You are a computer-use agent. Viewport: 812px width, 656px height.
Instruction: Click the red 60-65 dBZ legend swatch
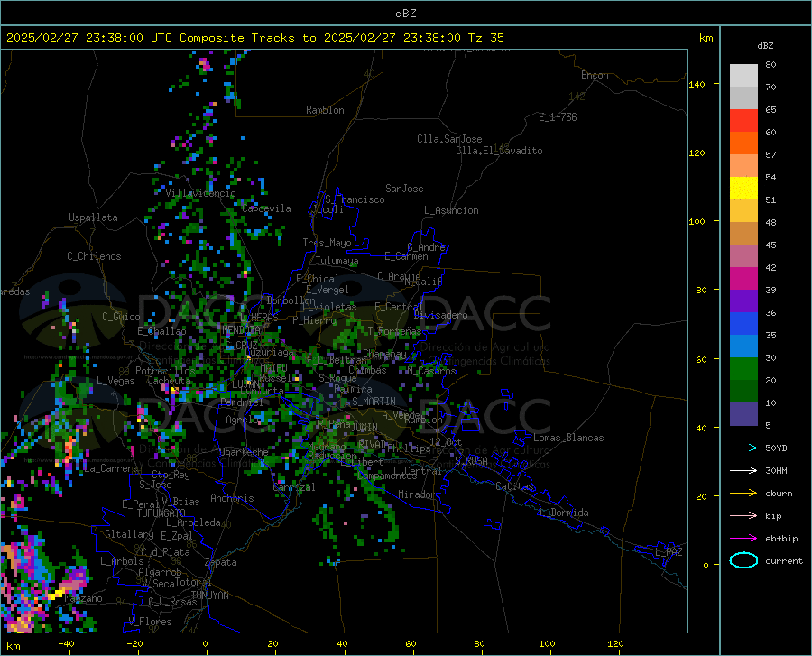pos(743,121)
